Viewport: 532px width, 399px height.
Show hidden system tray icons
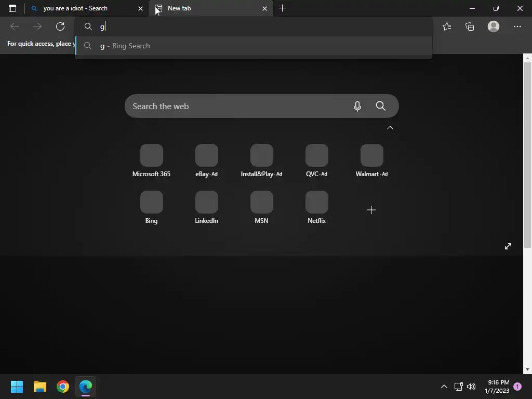[x=444, y=387]
